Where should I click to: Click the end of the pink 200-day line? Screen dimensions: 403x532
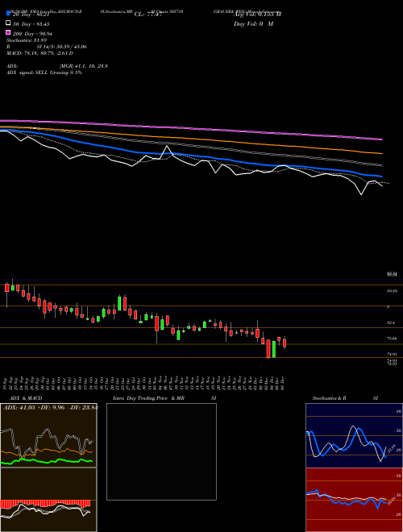click(x=381, y=139)
